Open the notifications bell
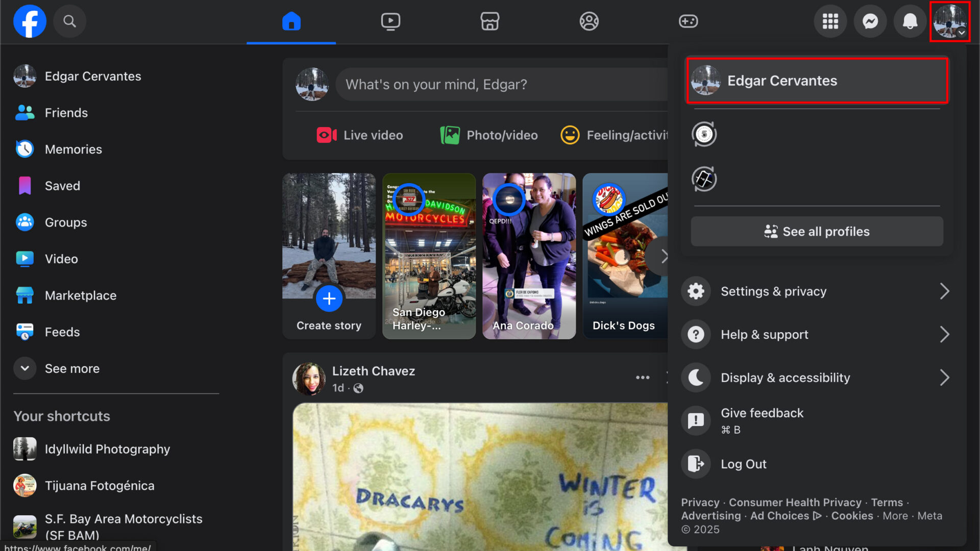This screenshot has width=980, height=551. [x=910, y=21]
